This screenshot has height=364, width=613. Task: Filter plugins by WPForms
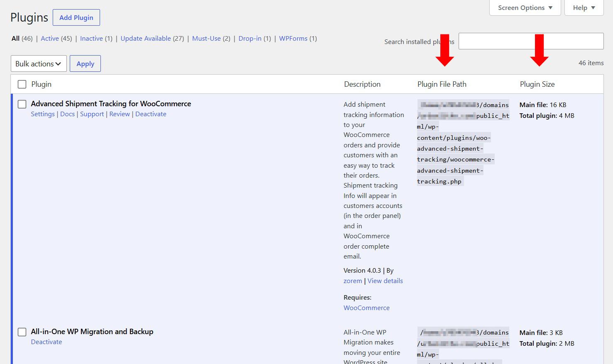click(x=293, y=39)
